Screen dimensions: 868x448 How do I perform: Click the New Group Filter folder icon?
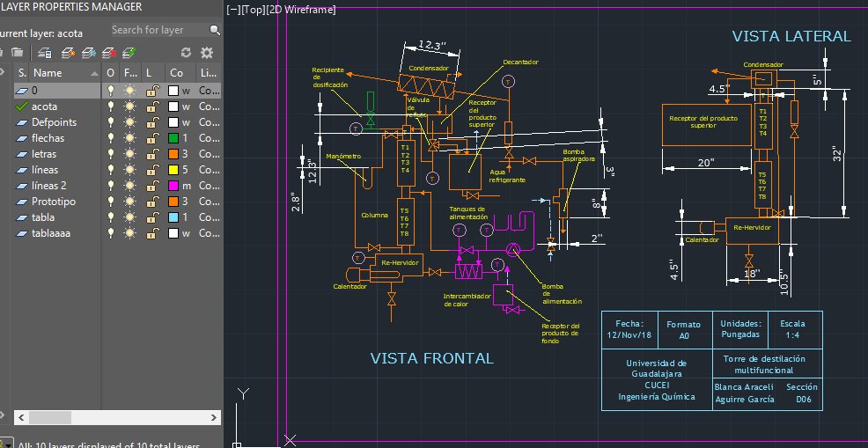(x=17, y=53)
